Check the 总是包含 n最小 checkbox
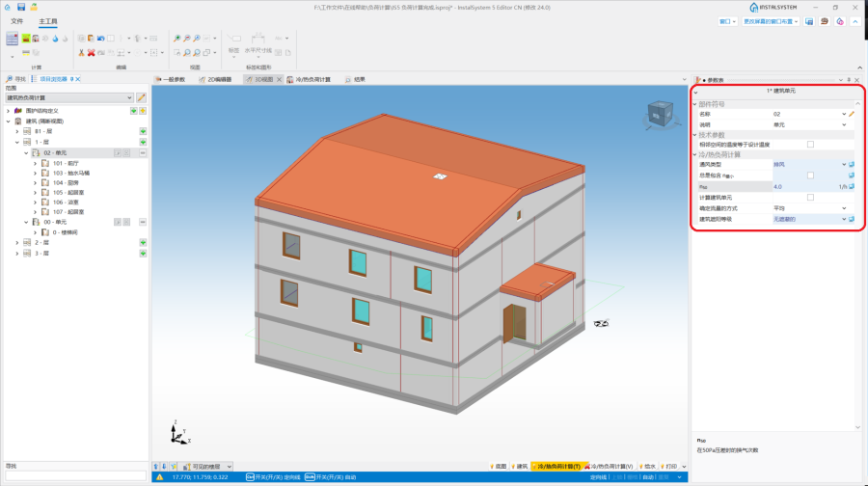 tap(810, 175)
